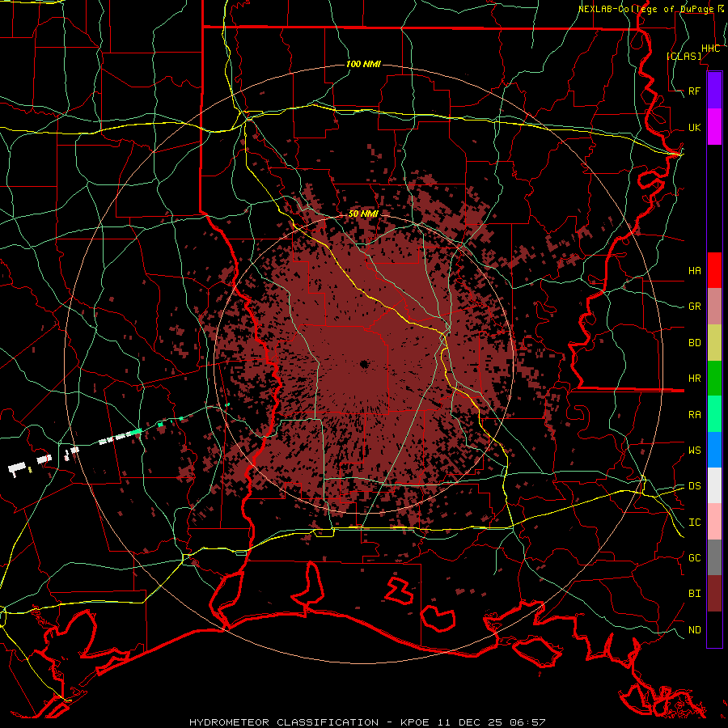The height and width of the screenshot is (728, 728).
Task: Click the 'WS' legend label
Action: point(694,450)
